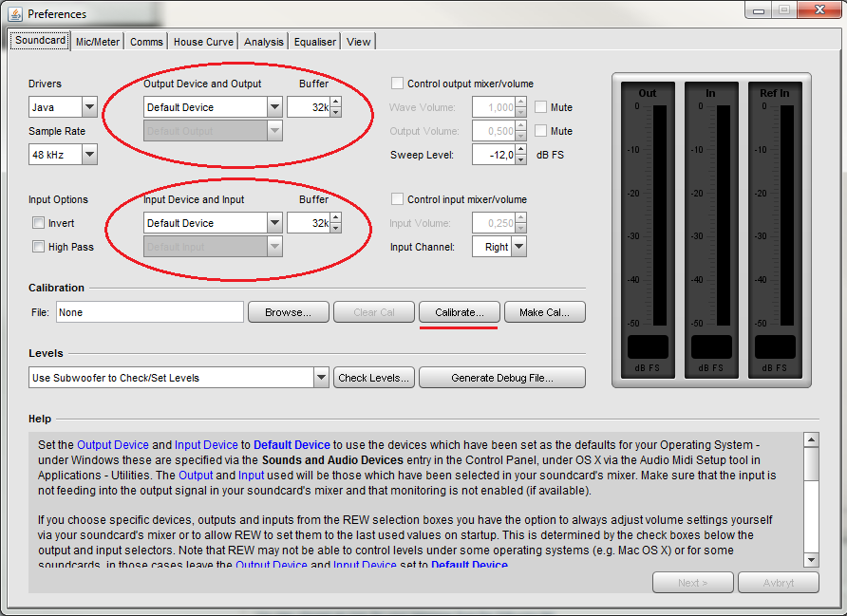This screenshot has height=616, width=847.
Task: Click the Output Volume value field
Action: [494, 131]
